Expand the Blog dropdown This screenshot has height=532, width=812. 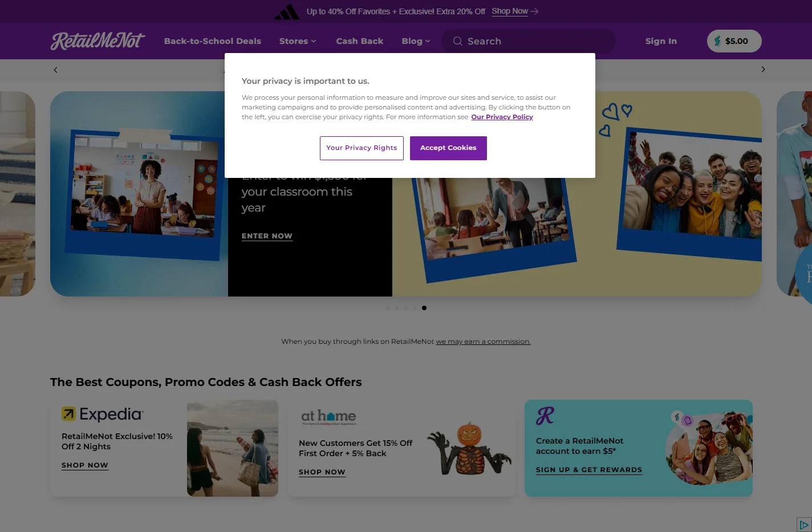(x=416, y=41)
